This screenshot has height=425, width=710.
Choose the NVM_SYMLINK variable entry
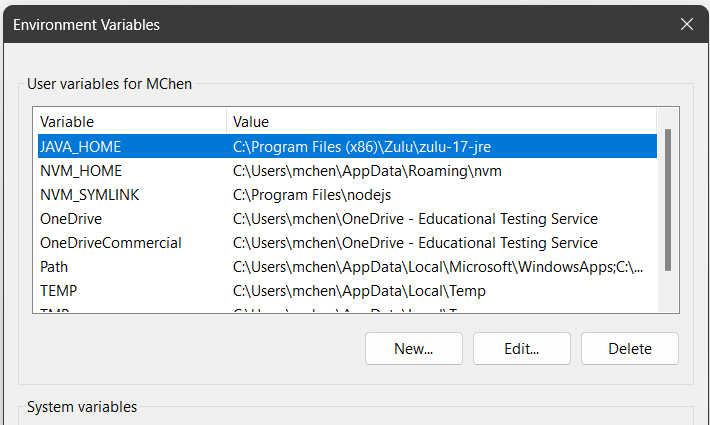point(89,195)
